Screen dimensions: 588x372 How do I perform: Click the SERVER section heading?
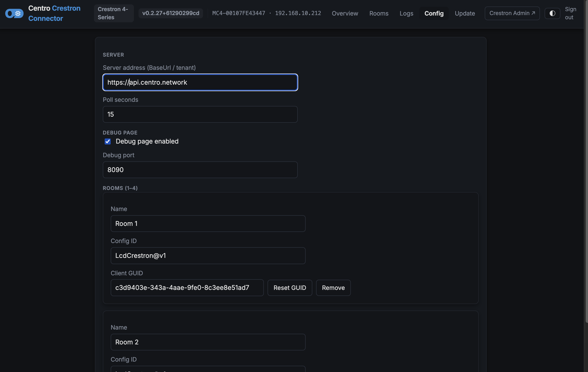pos(113,55)
